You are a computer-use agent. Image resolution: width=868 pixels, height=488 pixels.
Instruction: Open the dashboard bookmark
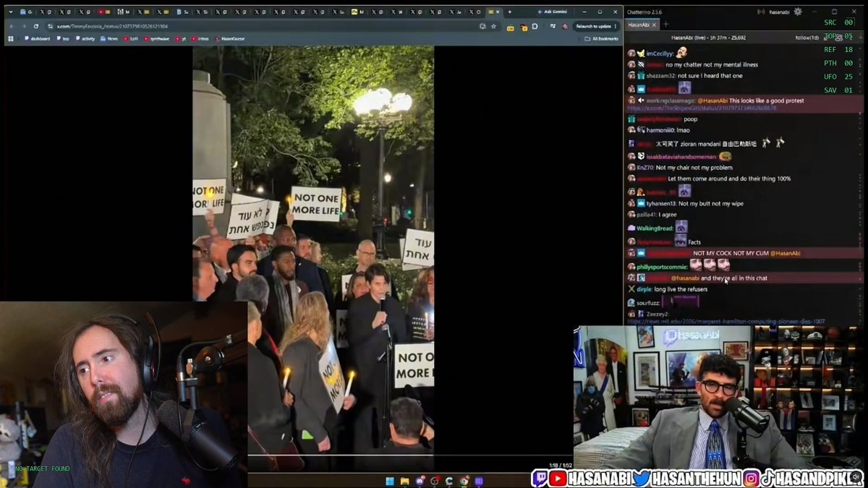click(x=37, y=38)
